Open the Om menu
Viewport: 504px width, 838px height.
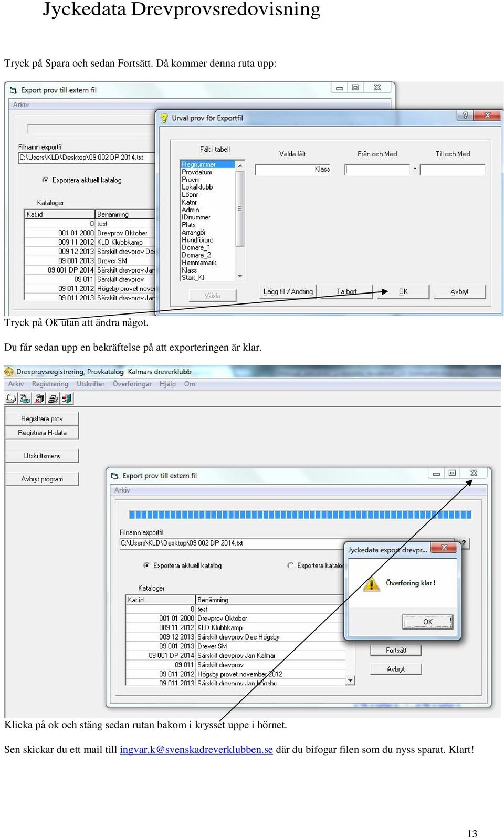(x=190, y=384)
